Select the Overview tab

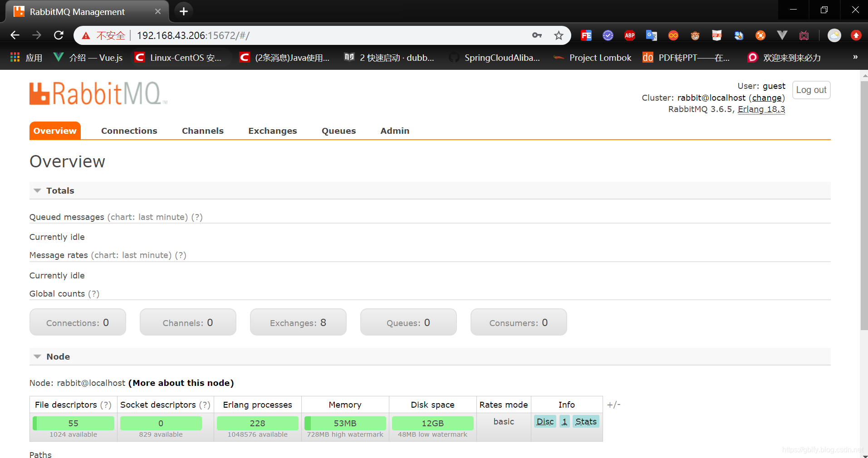(x=55, y=131)
